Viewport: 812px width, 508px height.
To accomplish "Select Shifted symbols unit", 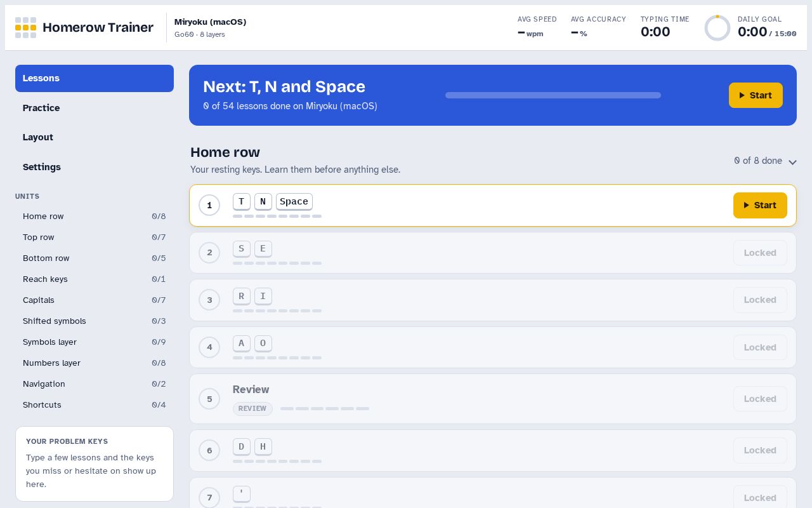I will coord(95,321).
